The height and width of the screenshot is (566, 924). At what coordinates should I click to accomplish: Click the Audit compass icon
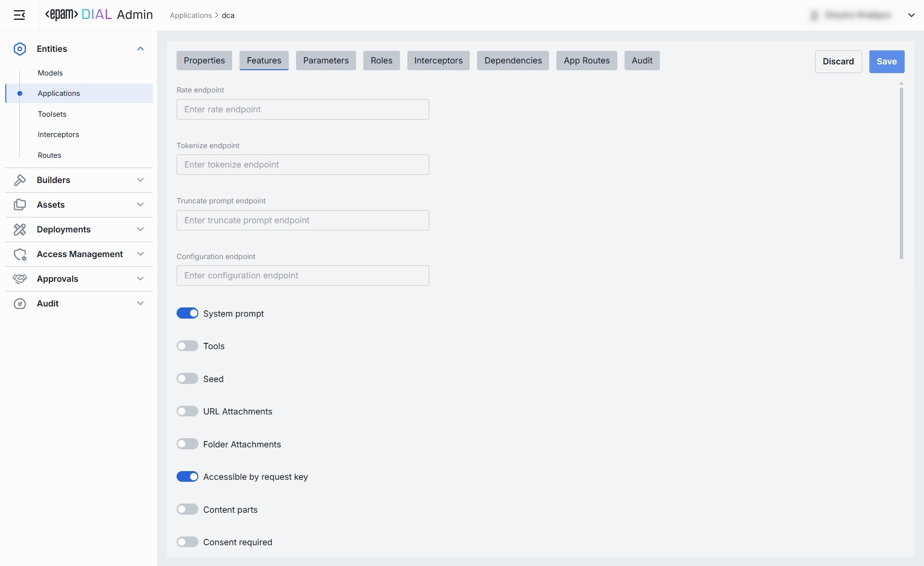[x=20, y=304]
